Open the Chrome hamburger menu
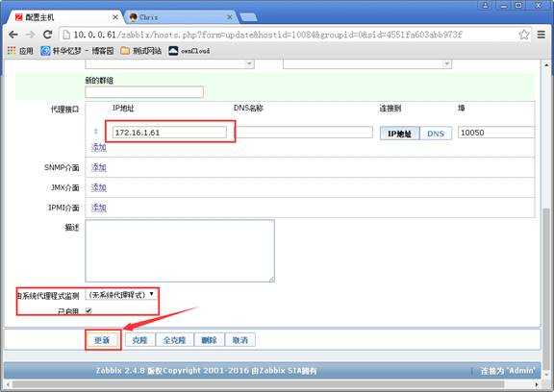This screenshot has height=392, width=554. (541, 35)
